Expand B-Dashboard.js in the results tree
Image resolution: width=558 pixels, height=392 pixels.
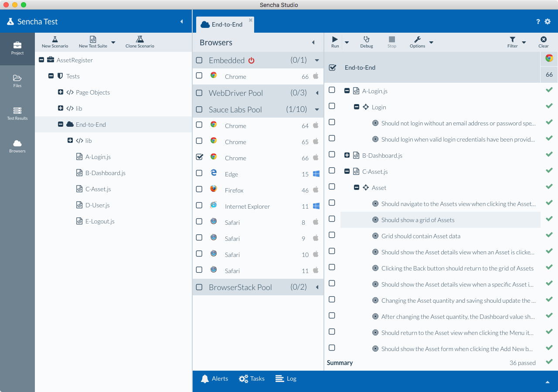point(347,155)
